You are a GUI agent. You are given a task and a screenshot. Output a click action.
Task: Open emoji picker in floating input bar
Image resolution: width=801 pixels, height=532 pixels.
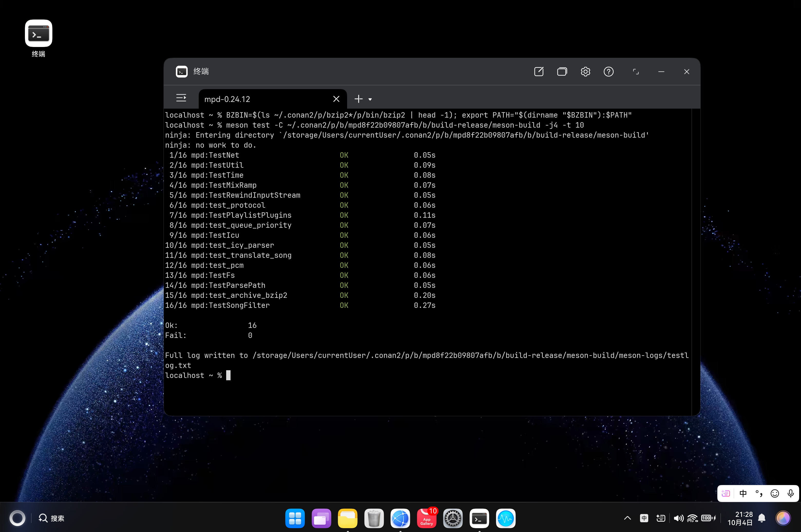point(775,493)
